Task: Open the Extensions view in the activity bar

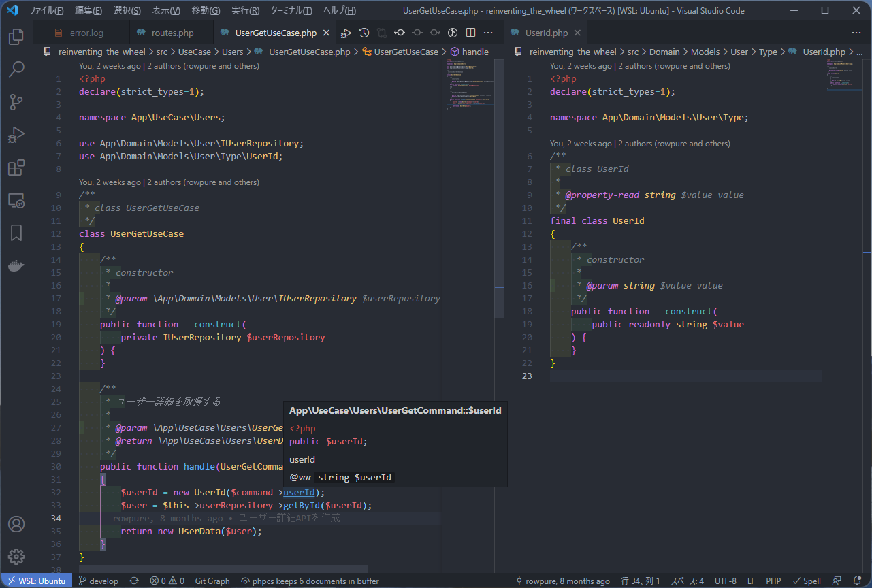Action: pos(16,167)
